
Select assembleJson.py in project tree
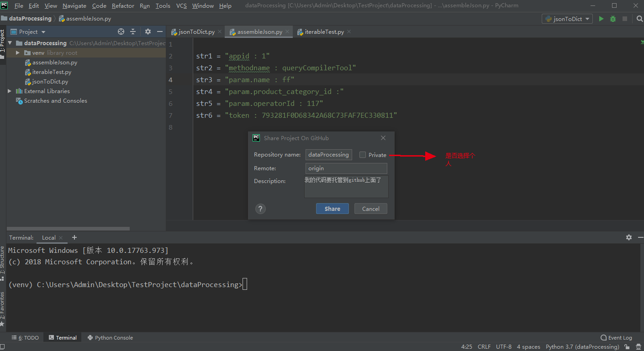pos(54,63)
